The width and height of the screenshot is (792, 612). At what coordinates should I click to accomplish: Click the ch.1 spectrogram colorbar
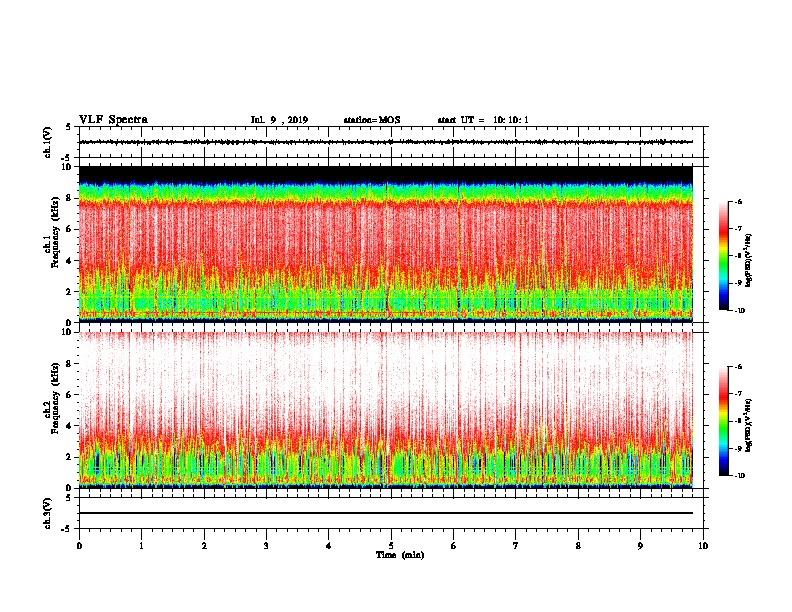[x=724, y=256]
